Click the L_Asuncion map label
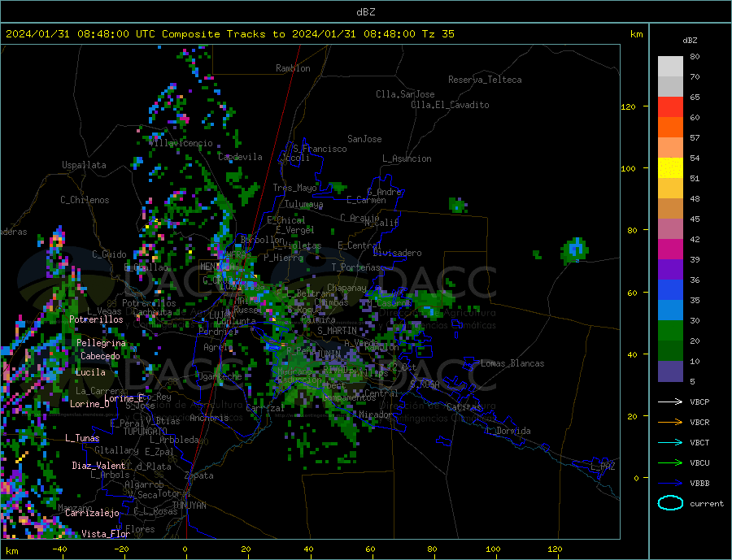 click(407, 158)
